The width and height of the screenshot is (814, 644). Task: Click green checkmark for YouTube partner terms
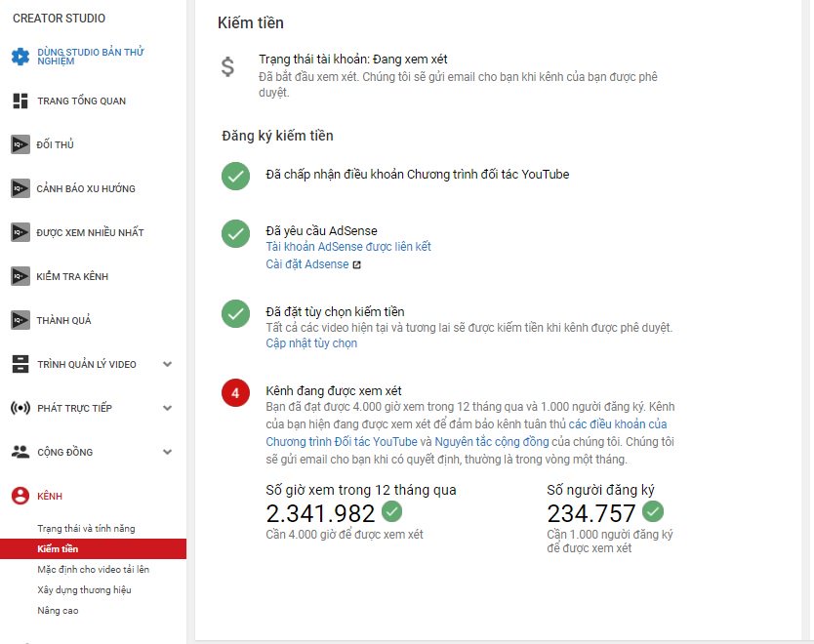pos(235,176)
